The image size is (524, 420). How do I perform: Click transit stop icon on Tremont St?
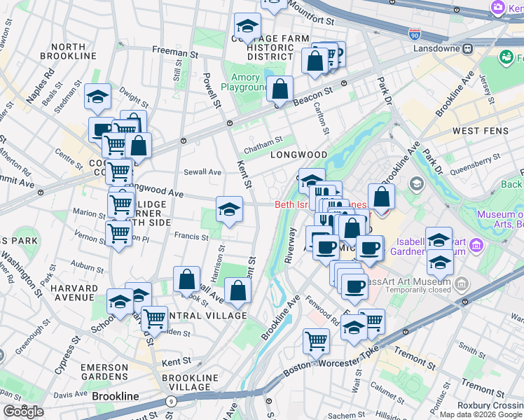pyautogui.click(x=406, y=332)
